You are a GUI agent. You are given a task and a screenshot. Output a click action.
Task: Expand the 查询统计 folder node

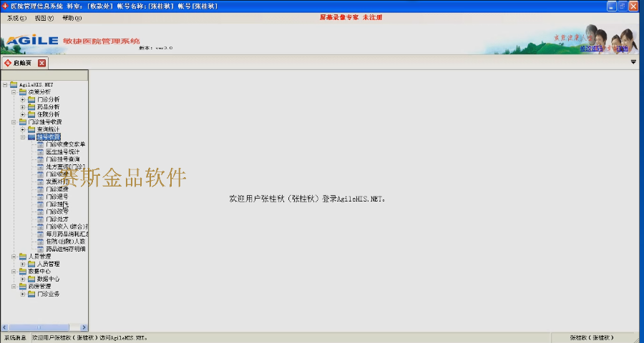(23, 129)
